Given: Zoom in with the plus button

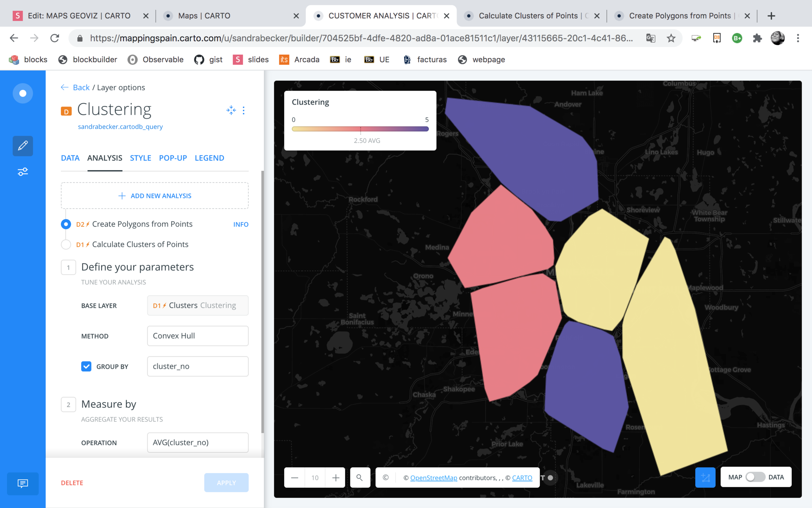Looking at the screenshot, I should 336,478.
